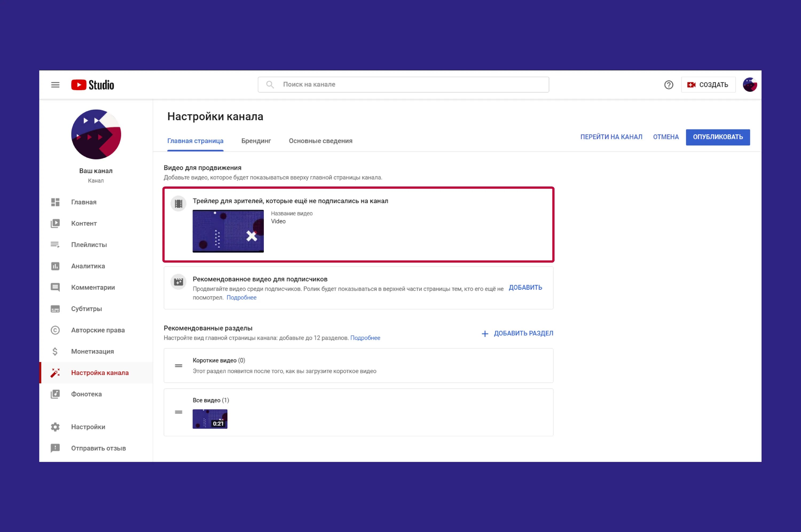Viewport: 801px width, 532px height.
Task: Click the plus icon beside ДОБАВИТЬ РАЗДЕЛ
Action: 485,334
